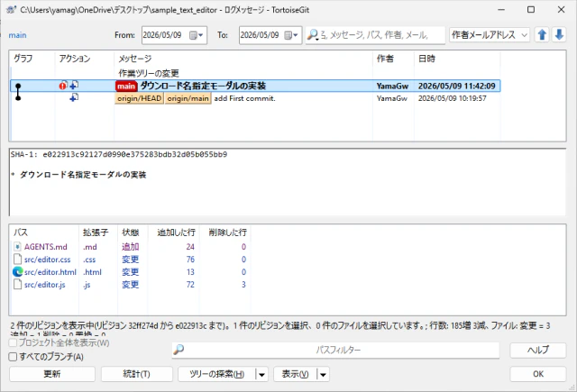Click the date 2026/05/09 10:19:57
577x392 pixels.
[453, 98]
